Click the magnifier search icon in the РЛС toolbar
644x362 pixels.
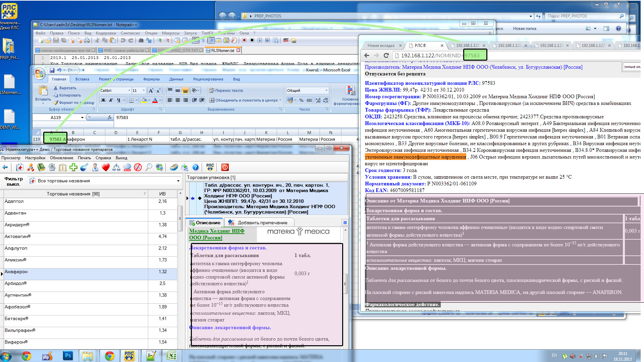click(x=149, y=167)
